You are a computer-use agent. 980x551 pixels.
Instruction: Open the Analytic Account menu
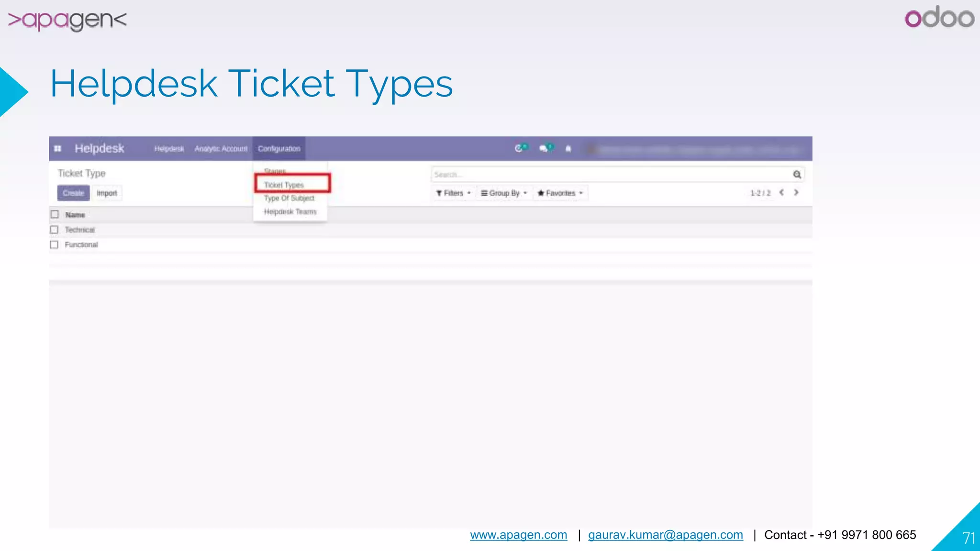coord(221,149)
